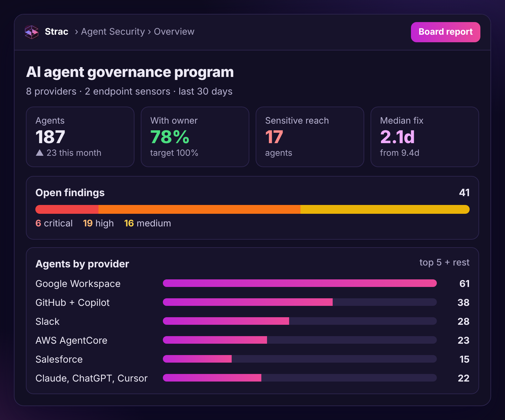This screenshot has width=505, height=420.
Task: Click the red critical segment of findings bar
Action: tap(67, 209)
